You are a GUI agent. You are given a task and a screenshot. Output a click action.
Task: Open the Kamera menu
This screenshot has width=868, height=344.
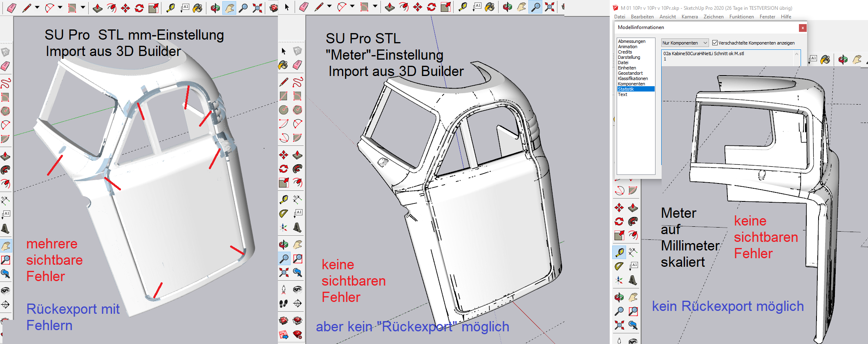pyautogui.click(x=689, y=17)
